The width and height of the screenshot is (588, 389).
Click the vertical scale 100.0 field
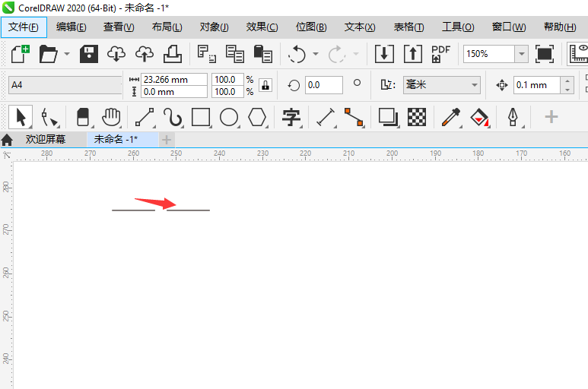pyautogui.click(x=227, y=92)
